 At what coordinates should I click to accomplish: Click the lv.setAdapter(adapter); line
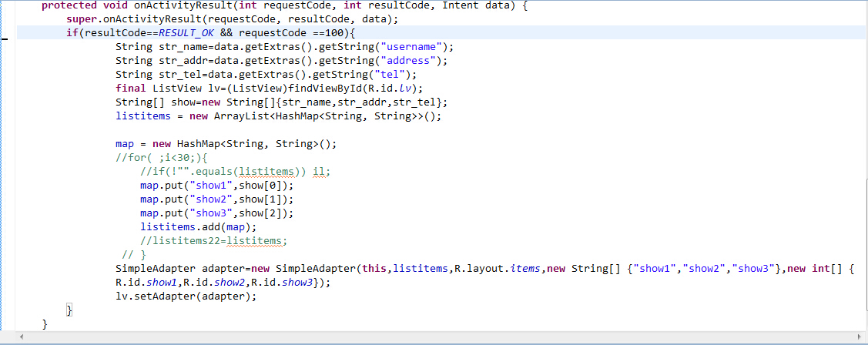[x=186, y=296]
